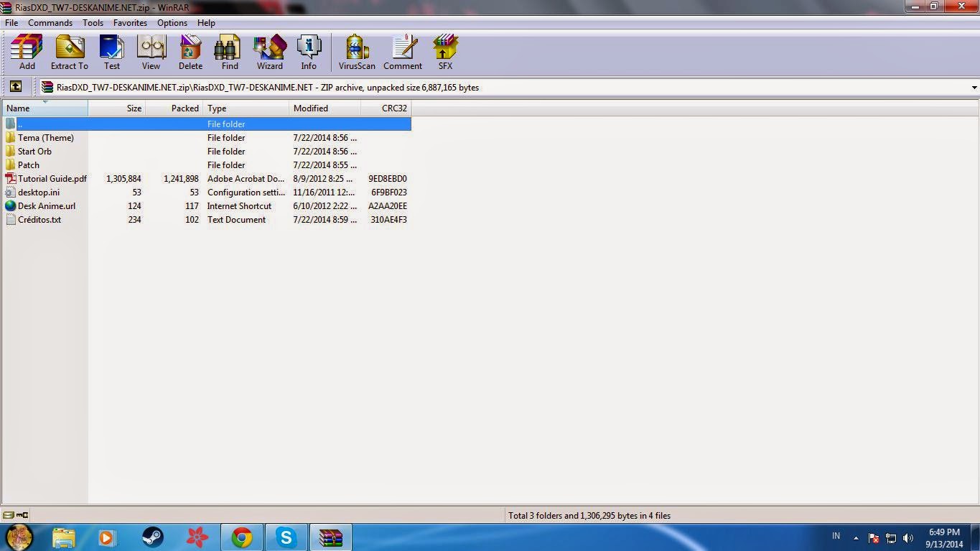Click the 'Adobe Acrobat Do...' type cell
This screenshot has height=551, width=980.
pos(246,178)
